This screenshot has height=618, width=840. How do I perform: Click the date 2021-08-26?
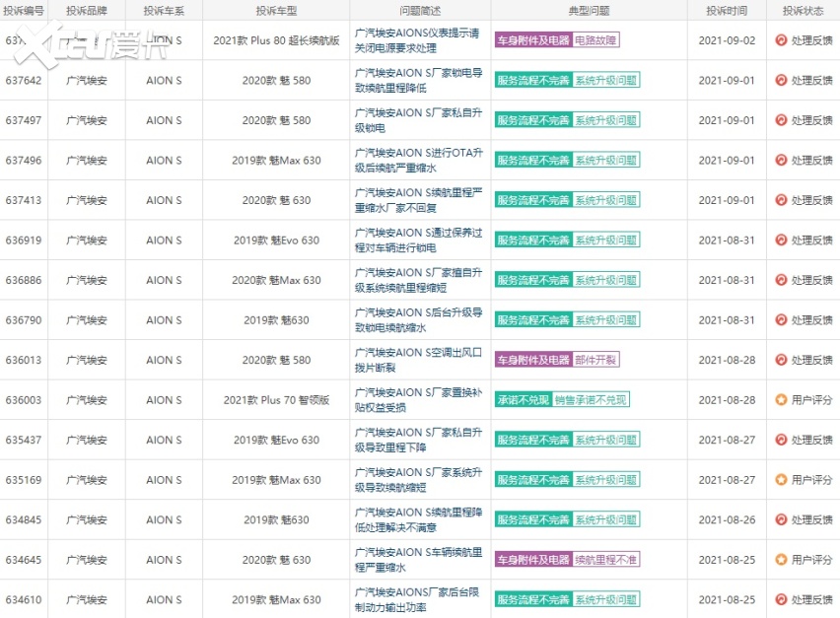727,520
